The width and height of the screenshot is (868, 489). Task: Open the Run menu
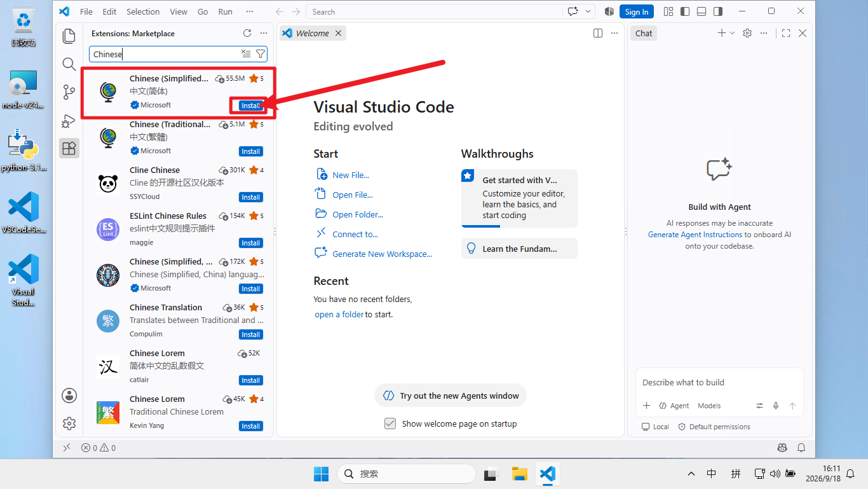click(225, 11)
